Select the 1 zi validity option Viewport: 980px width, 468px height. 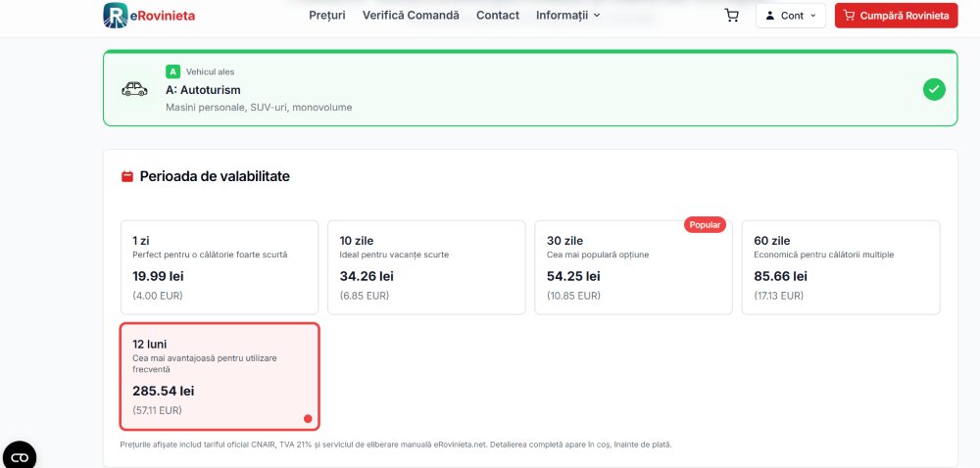point(220,267)
